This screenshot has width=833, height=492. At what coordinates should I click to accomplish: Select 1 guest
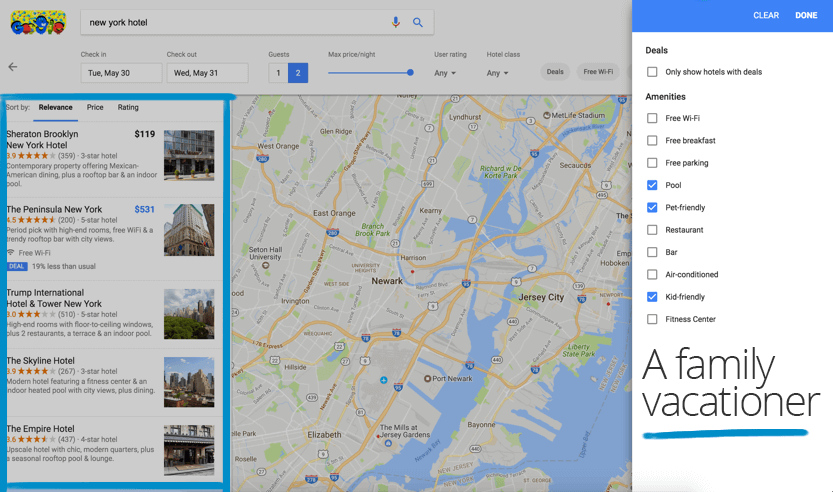point(278,73)
